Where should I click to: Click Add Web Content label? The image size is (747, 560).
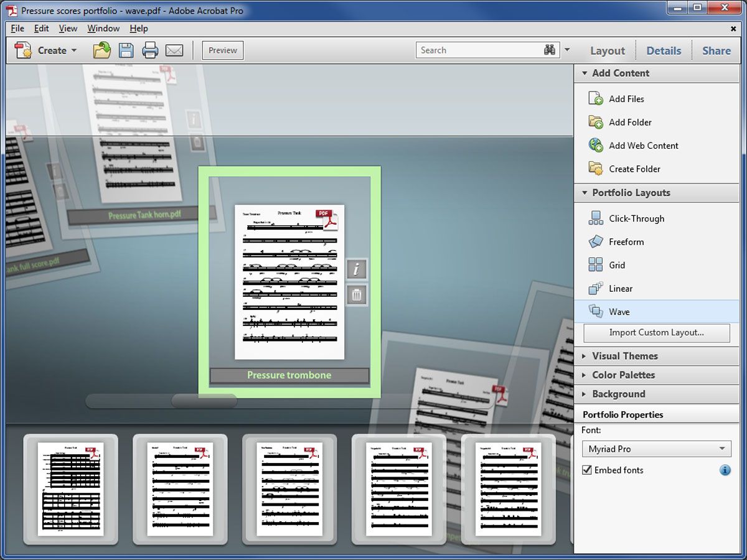644,146
